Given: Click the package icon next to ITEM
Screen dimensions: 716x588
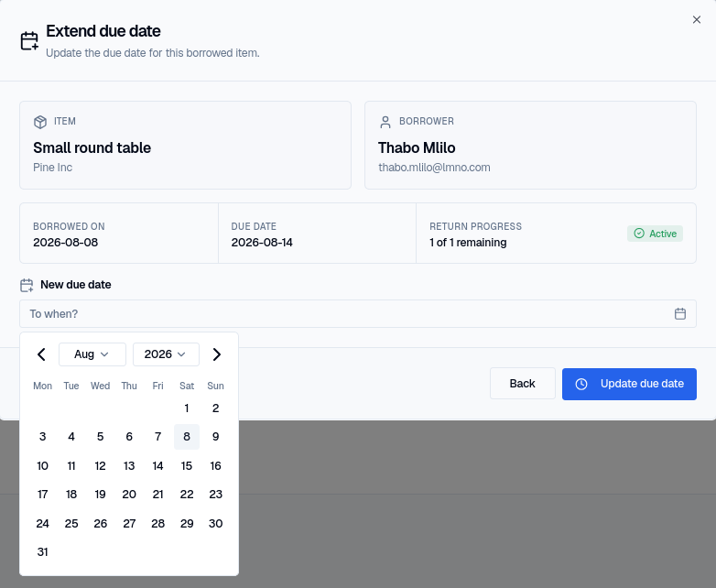Looking at the screenshot, I should (x=40, y=122).
